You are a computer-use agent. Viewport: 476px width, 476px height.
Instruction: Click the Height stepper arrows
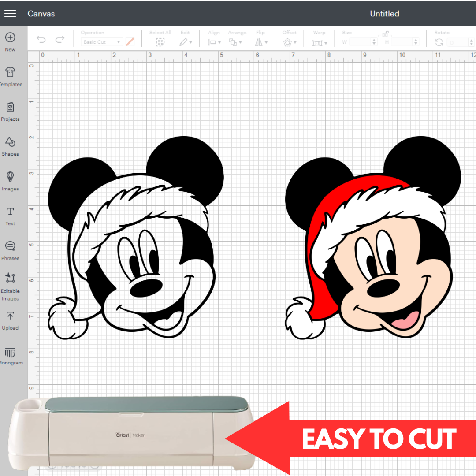(x=416, y=42)
